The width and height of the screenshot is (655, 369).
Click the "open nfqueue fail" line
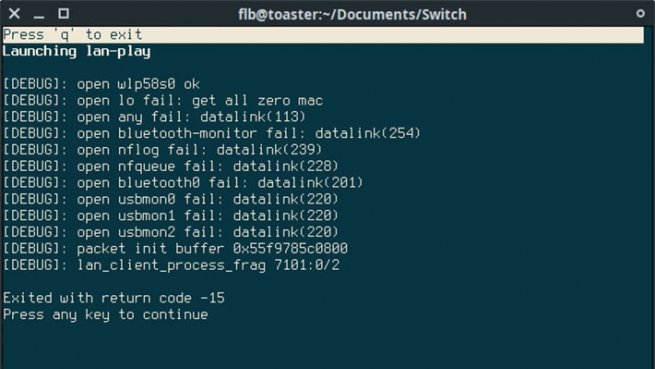(170, 166)
